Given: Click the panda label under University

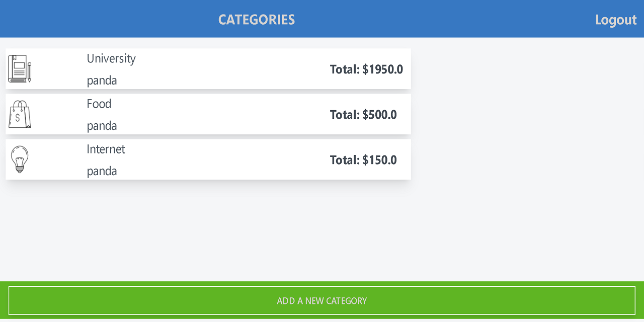Looking at the screenshot, I should point(102,80).
